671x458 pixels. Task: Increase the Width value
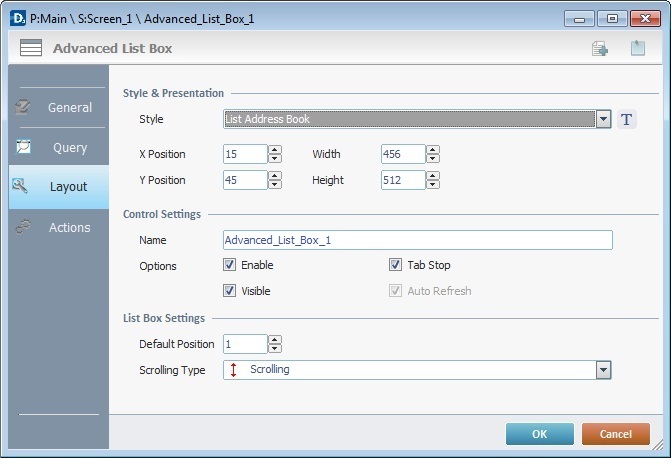click(x=433, y=150)
